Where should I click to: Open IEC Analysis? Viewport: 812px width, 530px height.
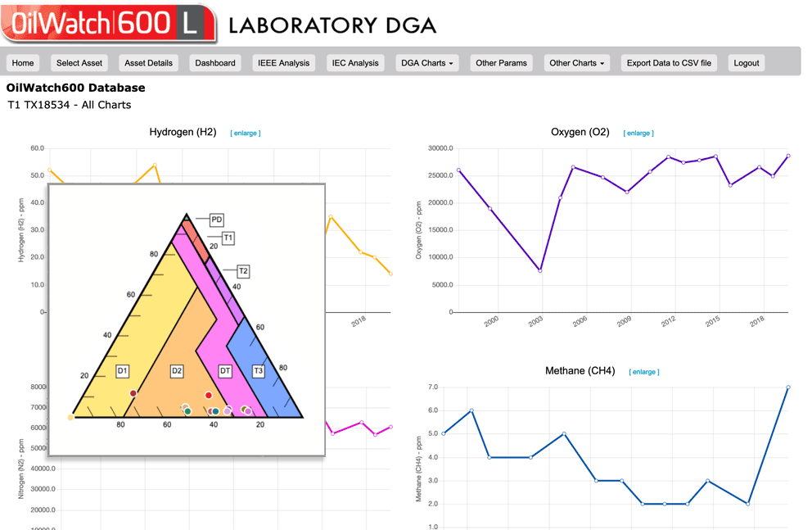pyautogui.click(x=355, y=63)
